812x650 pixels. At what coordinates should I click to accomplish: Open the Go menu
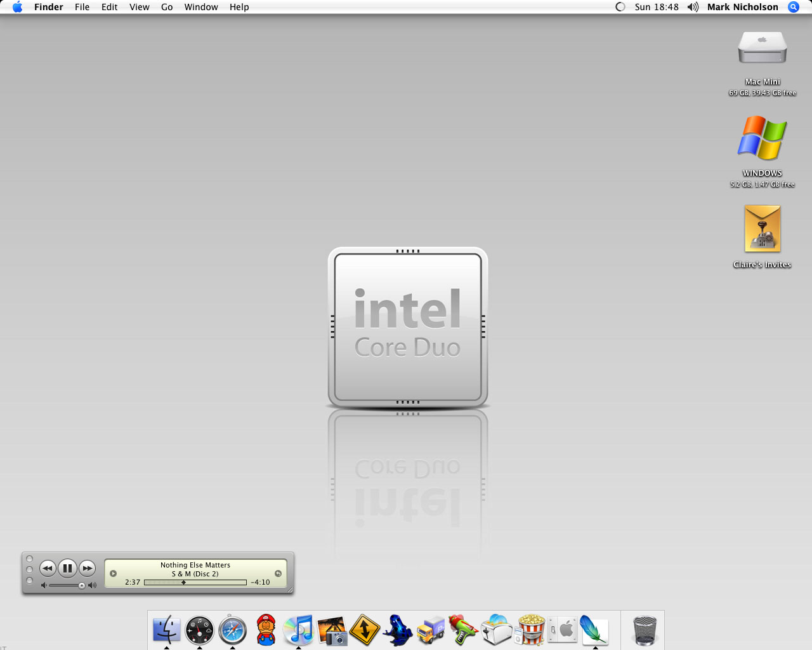point(167,7)
